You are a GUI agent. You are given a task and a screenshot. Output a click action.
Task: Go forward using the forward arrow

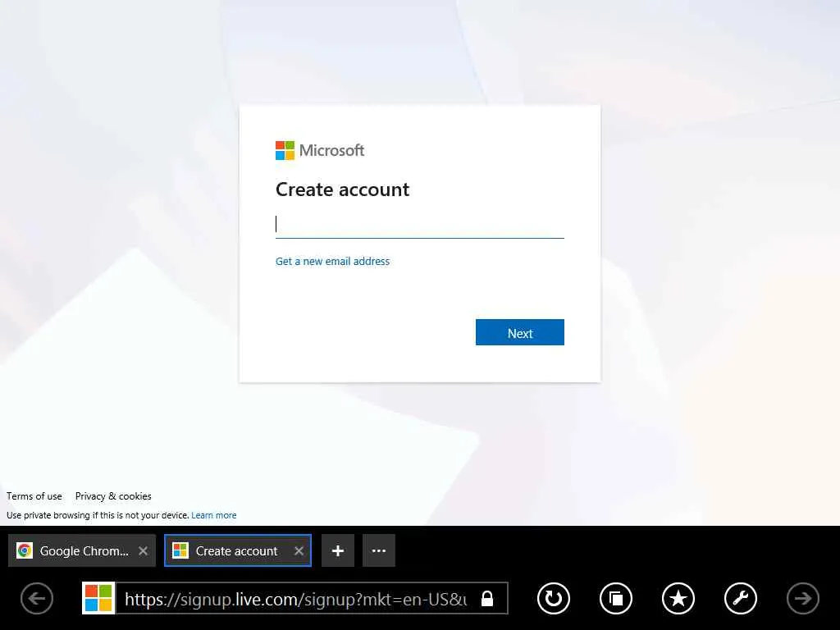(x=802, y=598)
